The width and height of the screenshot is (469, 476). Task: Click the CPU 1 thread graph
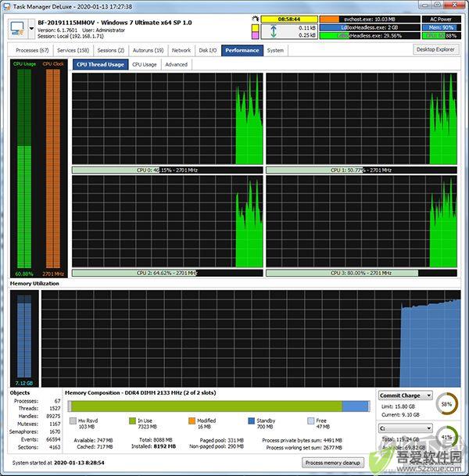(362, 119)
